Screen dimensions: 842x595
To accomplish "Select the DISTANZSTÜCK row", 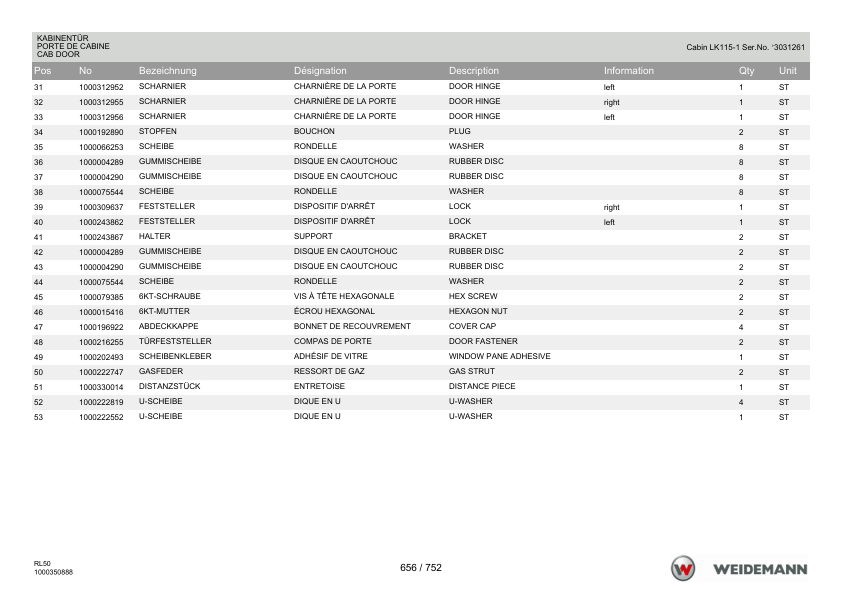I will (x=420, y=387).
